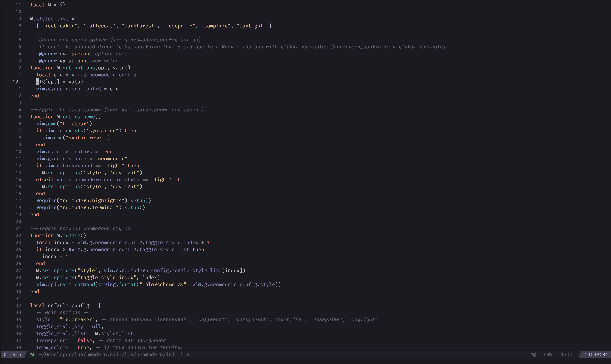The width and height of the screenshot is (611, 364).
Task: Click the 'Toggle between neomodern styles' comment
Action: point(80,228)
